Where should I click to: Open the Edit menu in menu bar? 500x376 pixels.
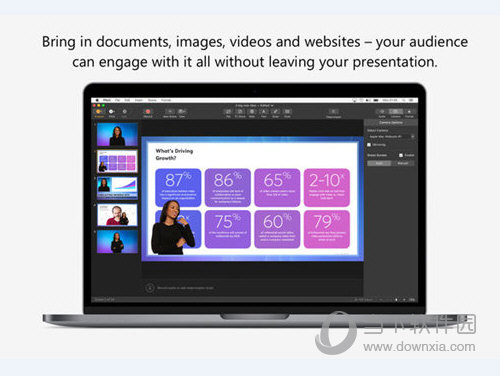[x=127, y=100]
